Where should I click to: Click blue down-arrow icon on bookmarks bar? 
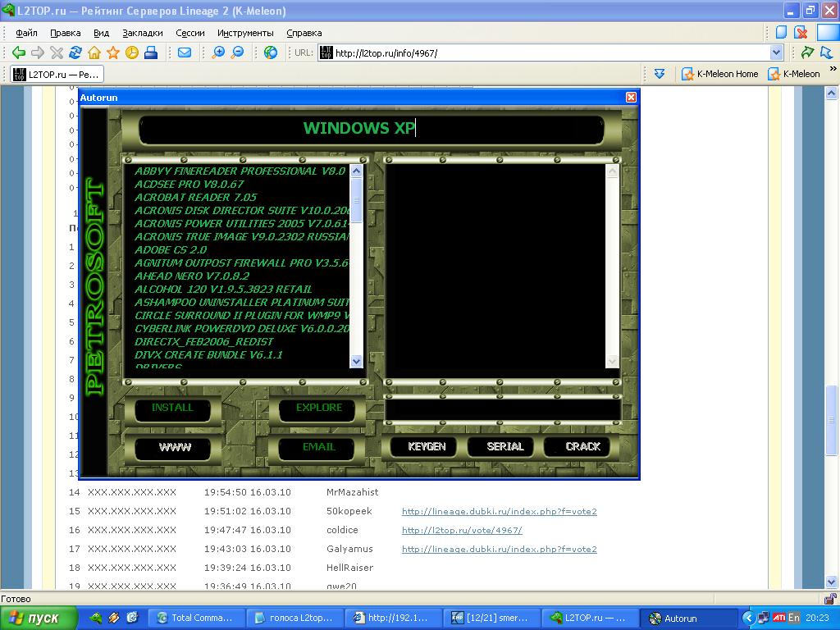click(660, 74)
